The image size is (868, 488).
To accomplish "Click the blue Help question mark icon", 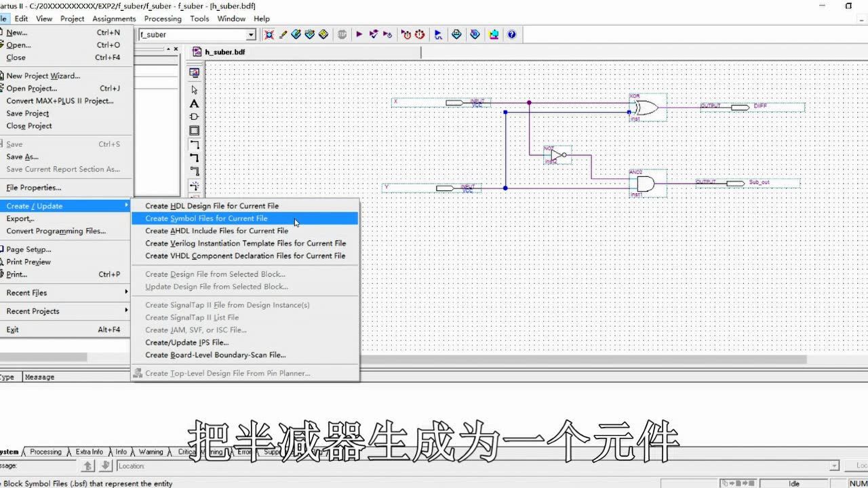I will coord(511,35).
